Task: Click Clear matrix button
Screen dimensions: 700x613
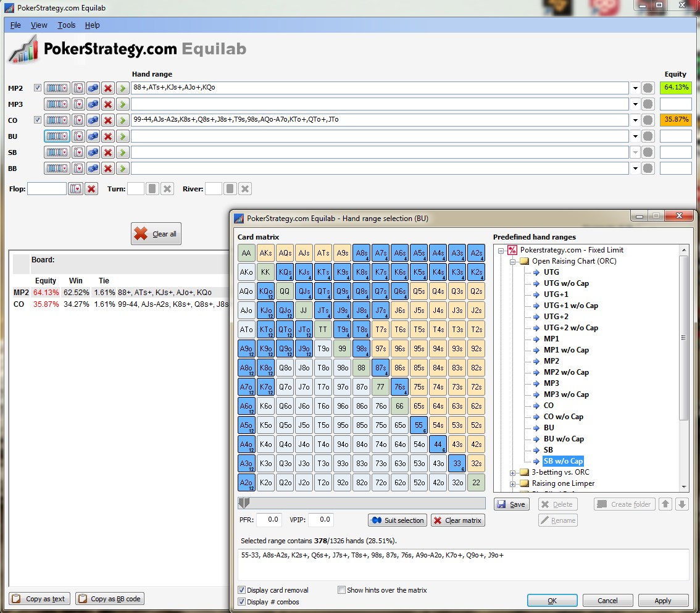Action: [x=457, y=520]
